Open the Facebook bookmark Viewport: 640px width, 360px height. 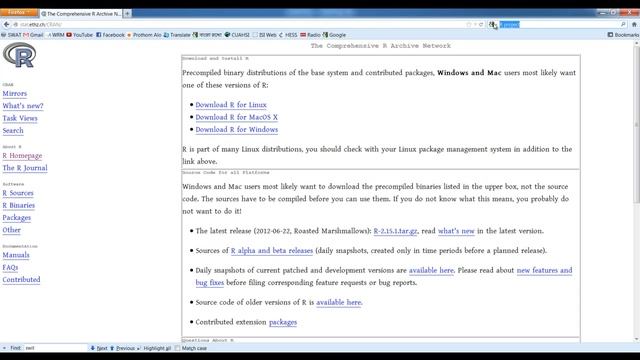(x=110, y=35)
